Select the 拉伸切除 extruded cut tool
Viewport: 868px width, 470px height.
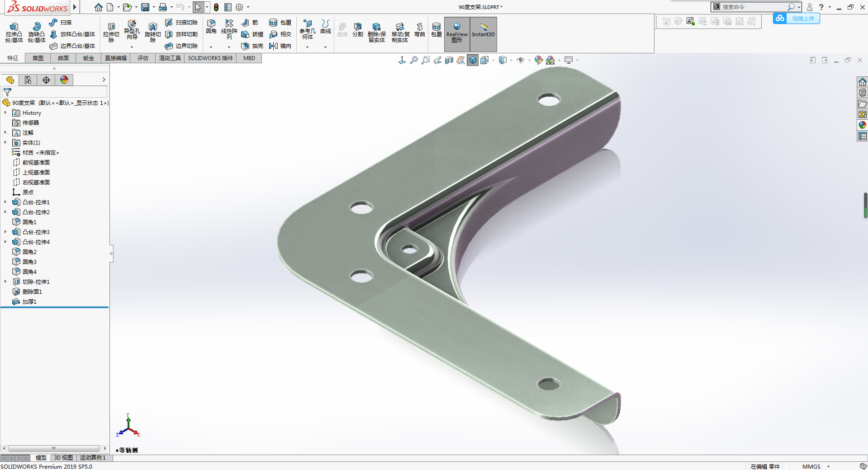[111, 33]
